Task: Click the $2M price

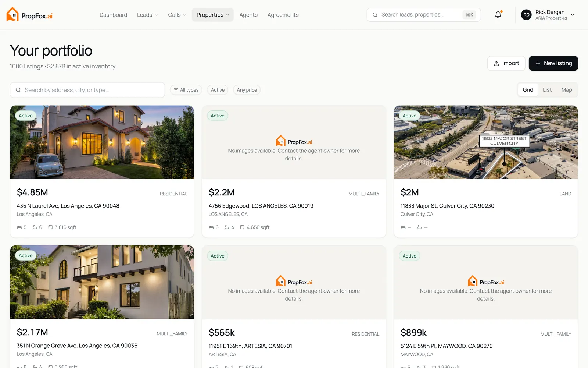Action: point(409,192)
